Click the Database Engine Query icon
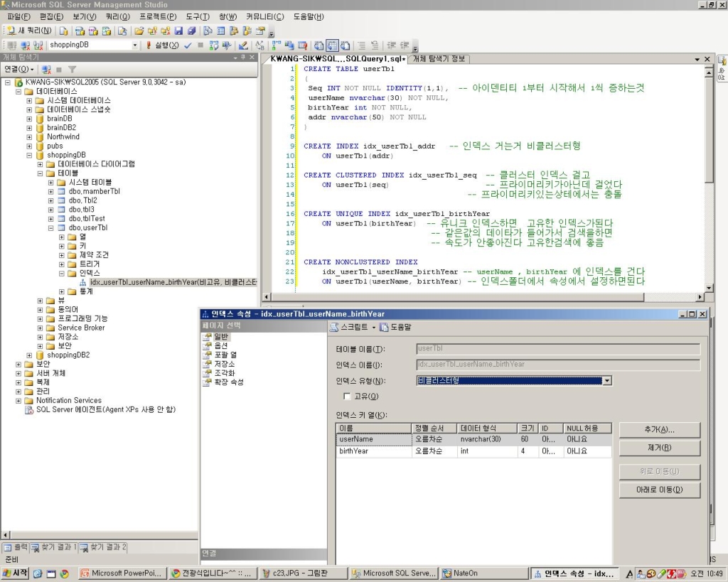Screen dimensions: 728x582 click(x=63, y=31)
